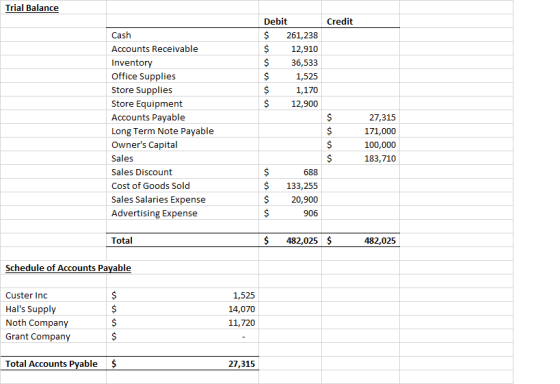Select the Schedule of Accounts Payable heading

68,268
